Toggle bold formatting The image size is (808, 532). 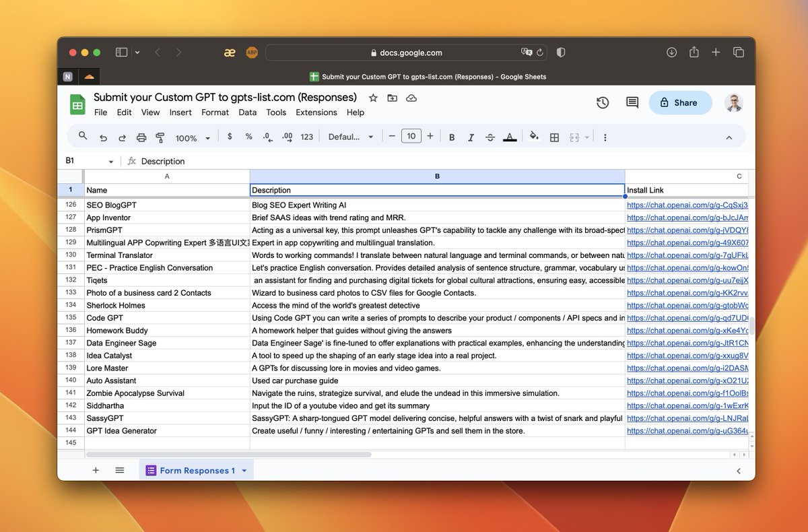(x=452, y=137)
